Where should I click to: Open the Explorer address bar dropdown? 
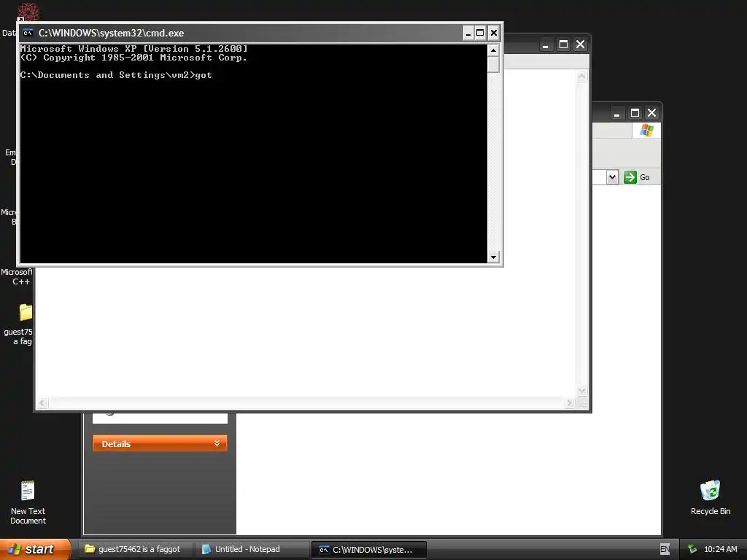(x=612, y=177)
